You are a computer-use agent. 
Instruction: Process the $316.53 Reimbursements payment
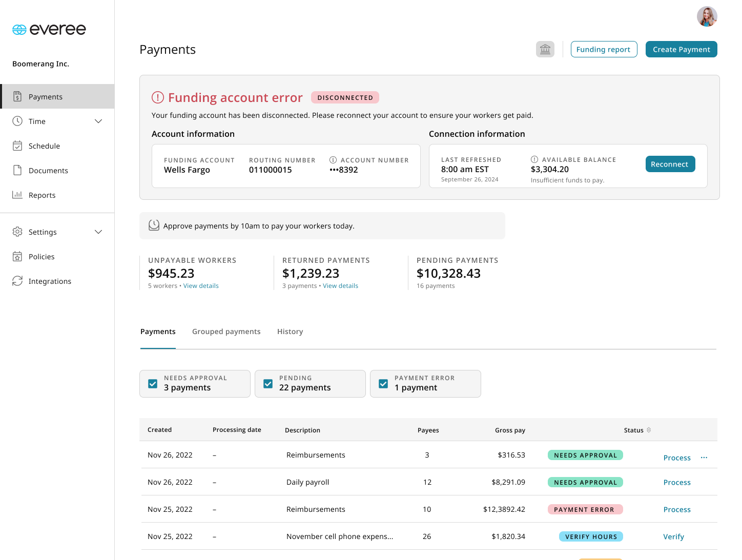[677, 458]
